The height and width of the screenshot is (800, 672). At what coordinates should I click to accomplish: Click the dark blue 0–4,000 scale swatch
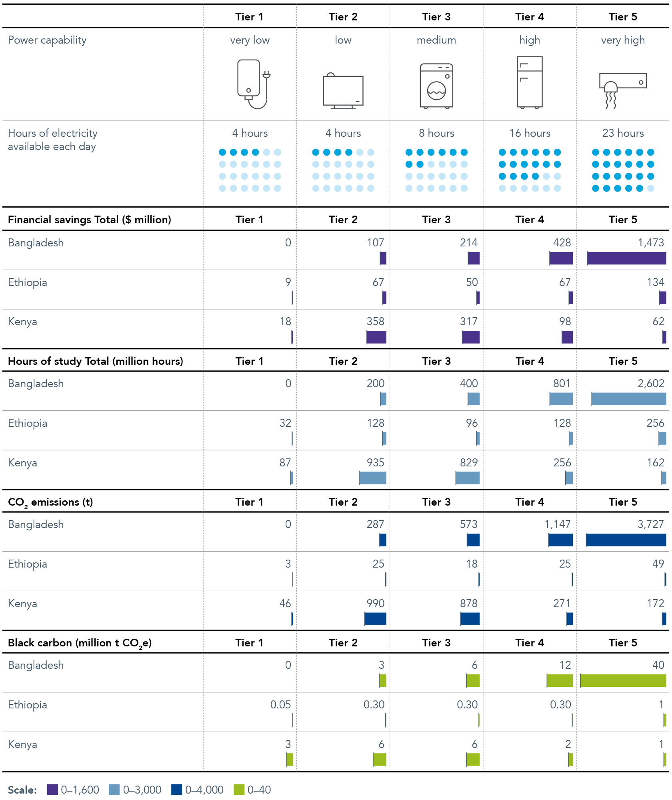[176, 790]
